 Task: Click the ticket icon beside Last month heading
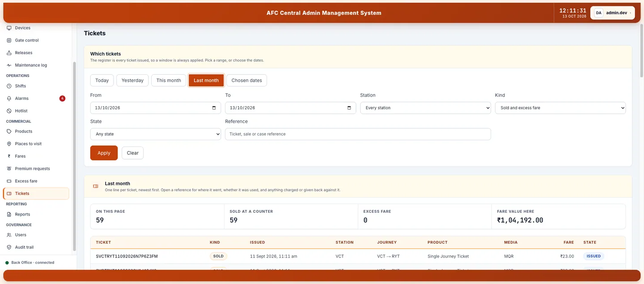[x=95, y=186]
